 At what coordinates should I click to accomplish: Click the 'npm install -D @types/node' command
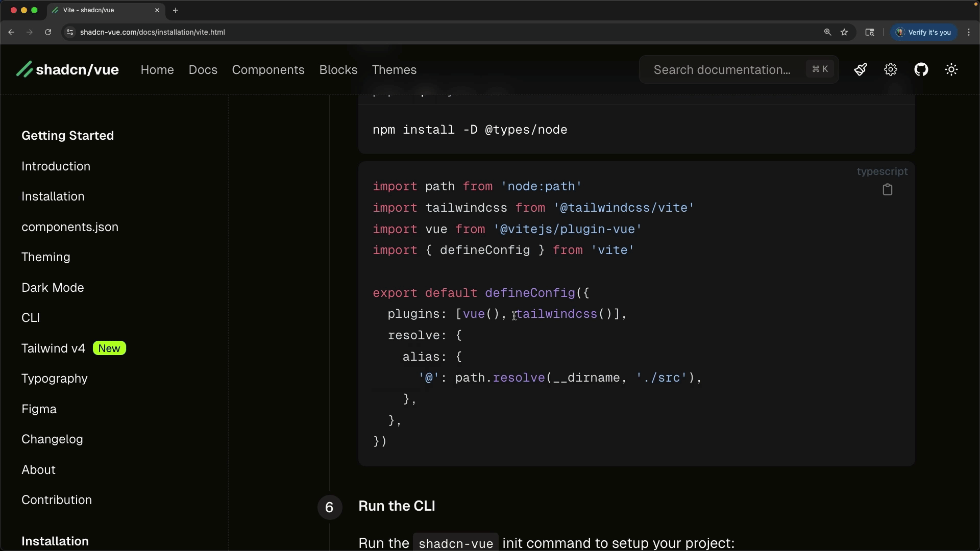(470, 130)
